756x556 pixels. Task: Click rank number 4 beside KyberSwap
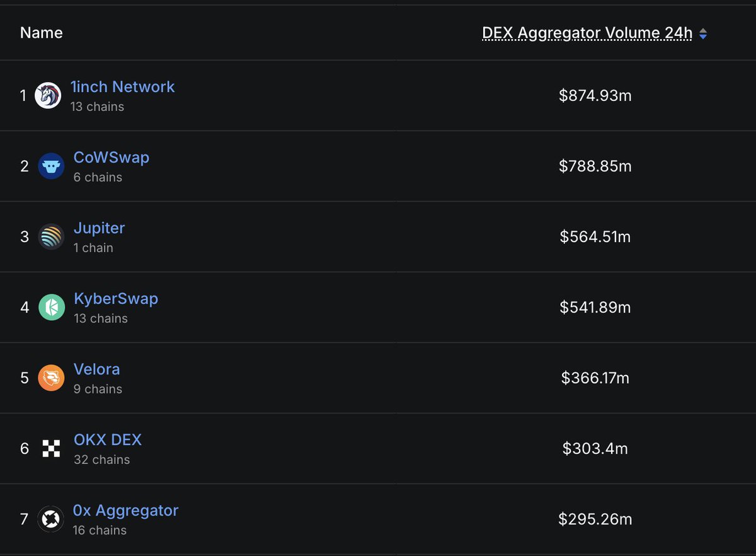25,308
